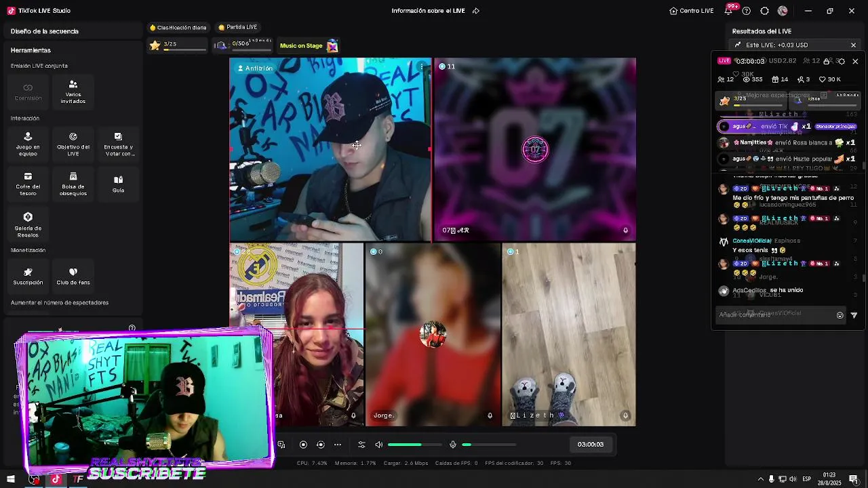Click the record button in bottom toolbar
The height and width of the screenshot is (488, 868).
pyautogui.click(x=303, y=445)
